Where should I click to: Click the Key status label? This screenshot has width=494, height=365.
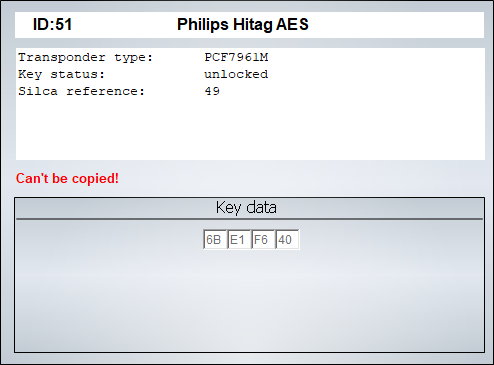tap(61, 74)
